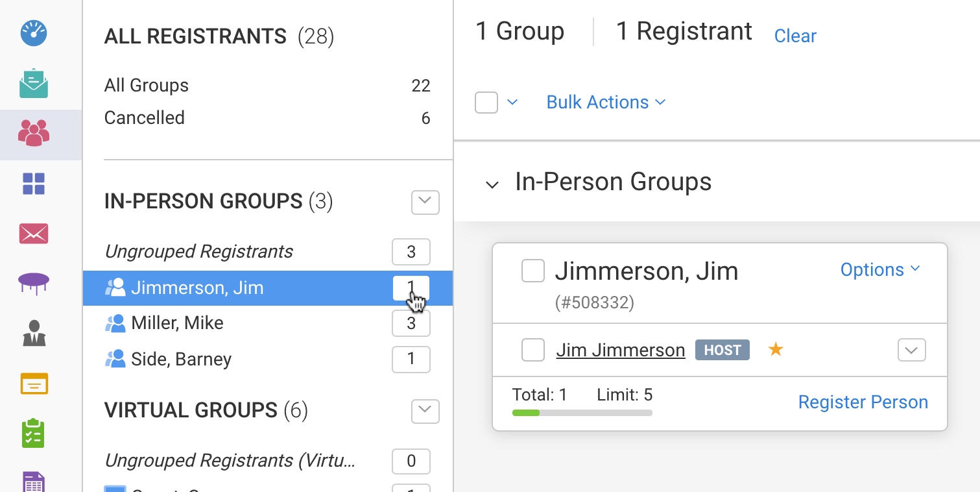This screenshot has height=492, width=980.
Task: Collapse the In-Person Groups section chevron
Action: (492, 184)
